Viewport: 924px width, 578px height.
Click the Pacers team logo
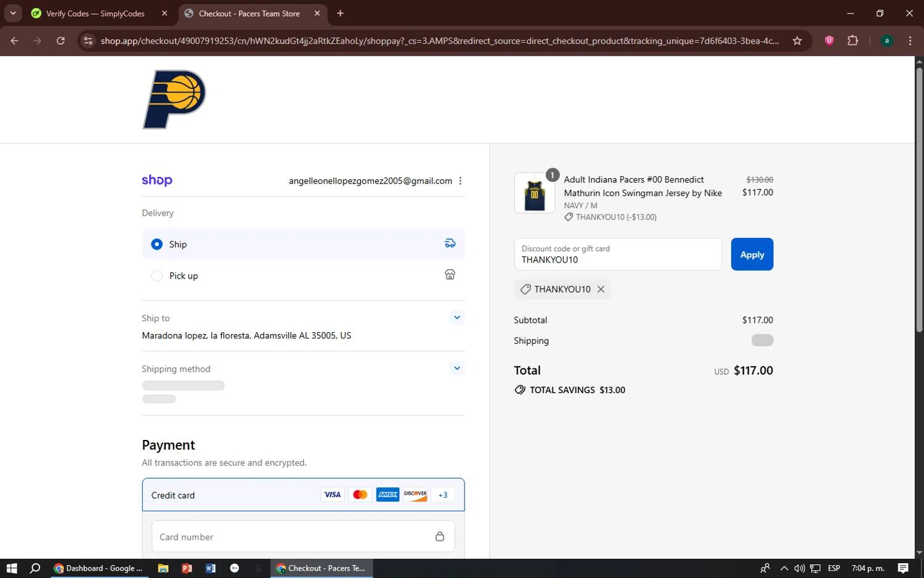pos(174,99)
